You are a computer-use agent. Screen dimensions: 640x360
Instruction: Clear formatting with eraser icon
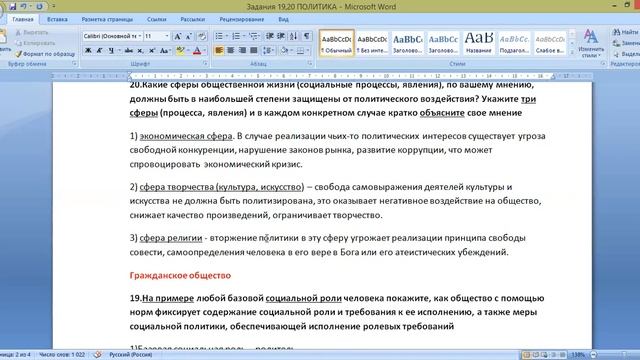202,37
